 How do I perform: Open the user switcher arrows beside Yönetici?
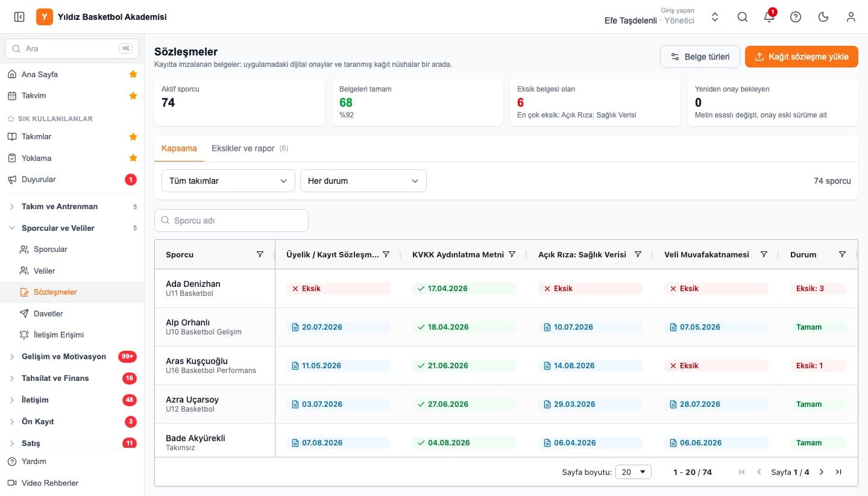715,17
